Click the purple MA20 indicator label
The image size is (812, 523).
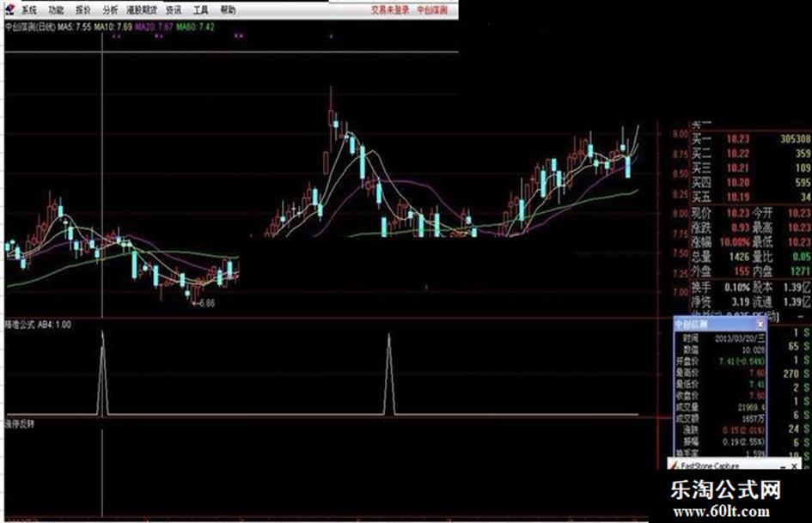[x=154, y=27]
